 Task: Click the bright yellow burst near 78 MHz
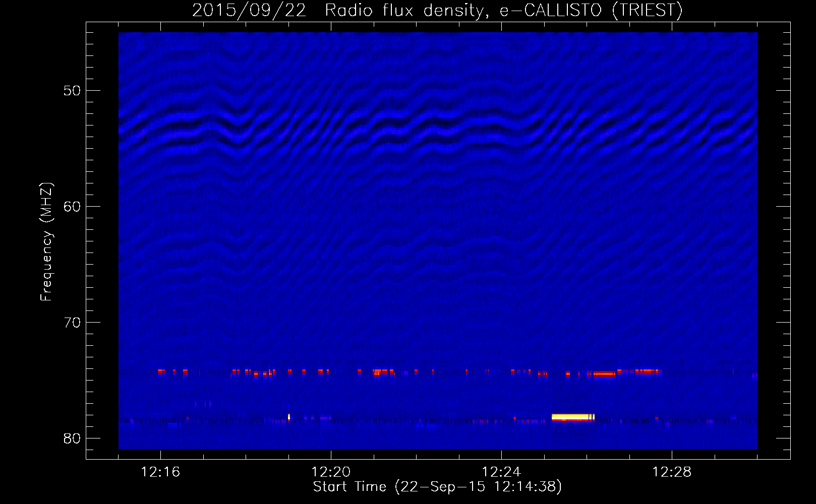pyautogui.click(x=573, y=417)
